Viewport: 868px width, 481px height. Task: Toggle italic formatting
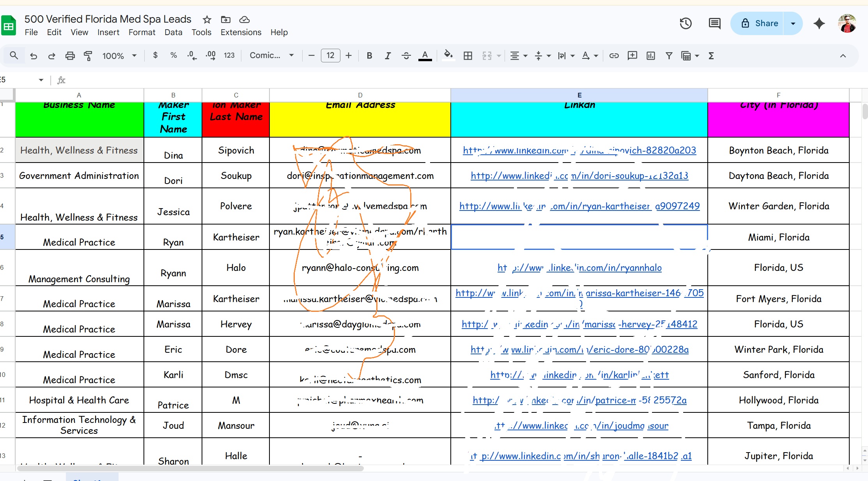[388, 56]
